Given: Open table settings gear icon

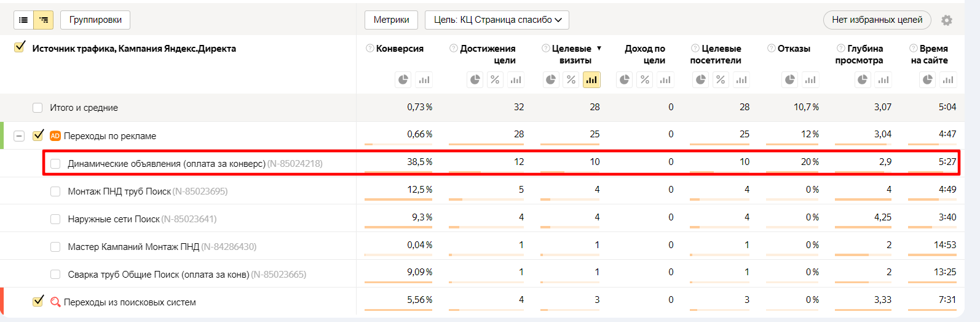Looking at the screenshot, I should (x=947, y=20).
